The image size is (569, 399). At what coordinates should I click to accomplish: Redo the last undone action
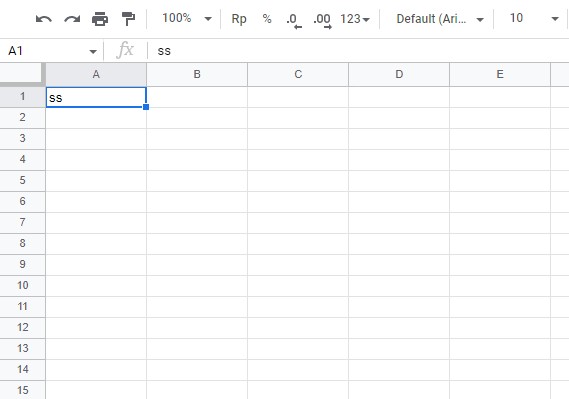72,18
